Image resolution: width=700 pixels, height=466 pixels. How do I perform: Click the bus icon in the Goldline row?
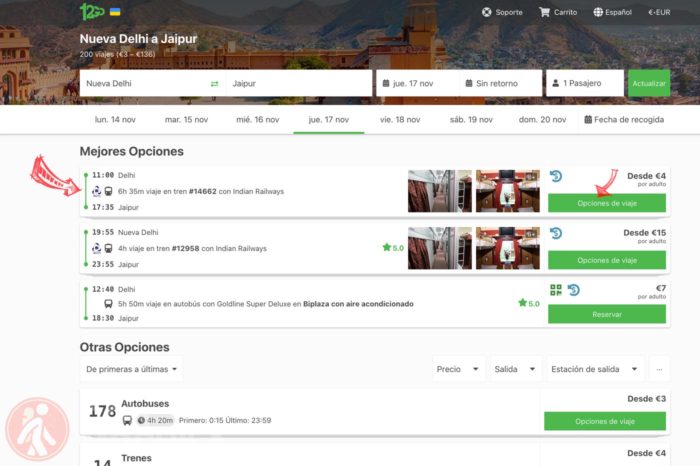108,304
